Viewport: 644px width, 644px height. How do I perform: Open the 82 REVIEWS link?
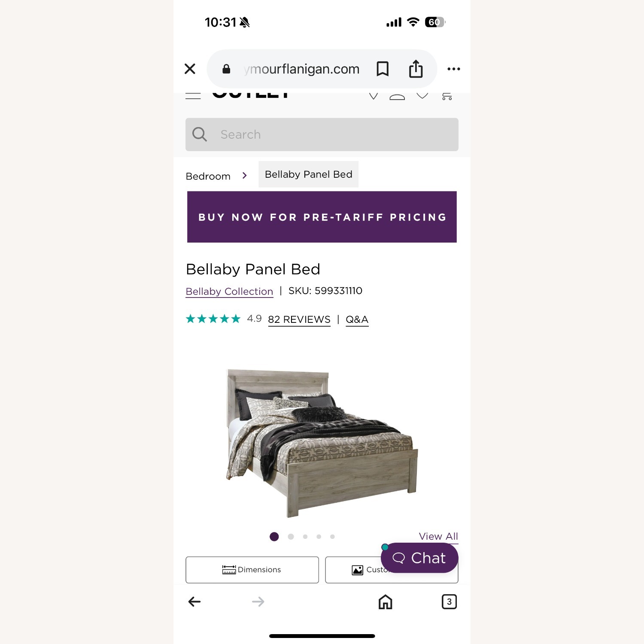299,319
